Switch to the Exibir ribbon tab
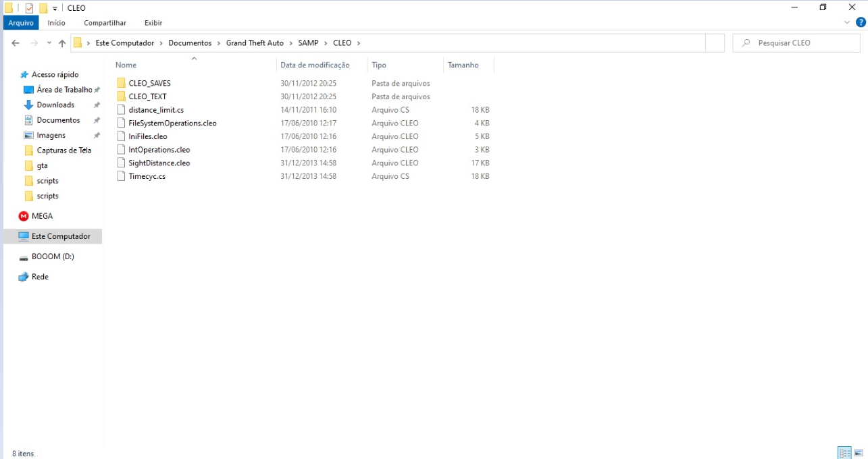 (153, 23)
